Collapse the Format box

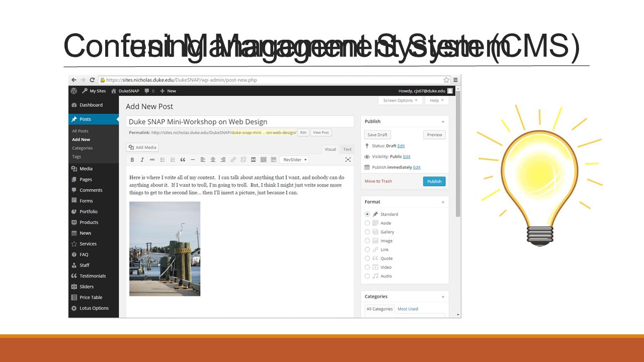point(443,202)
